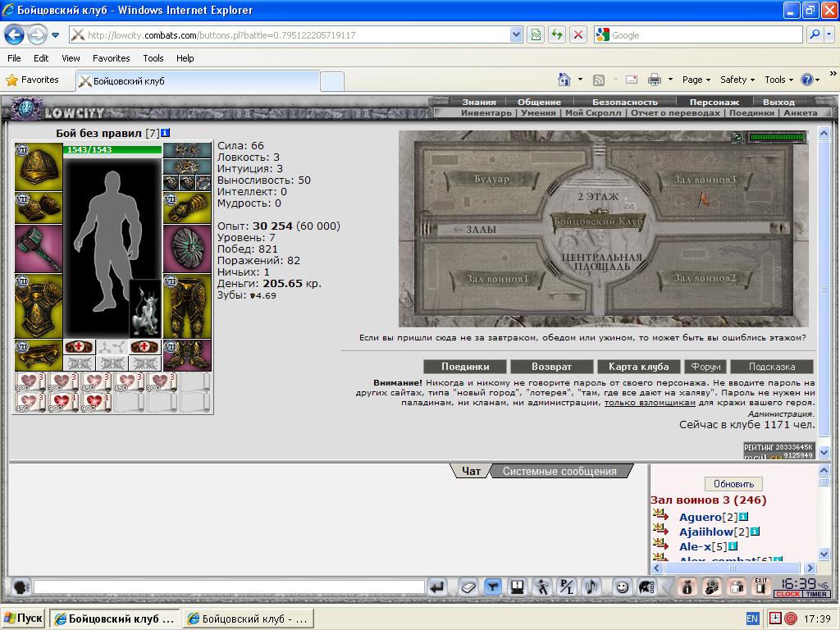The width and height of the screenshot is (840, 630).
Task: Toggle the CLOCK mode button
Action: tap(787, 594)
